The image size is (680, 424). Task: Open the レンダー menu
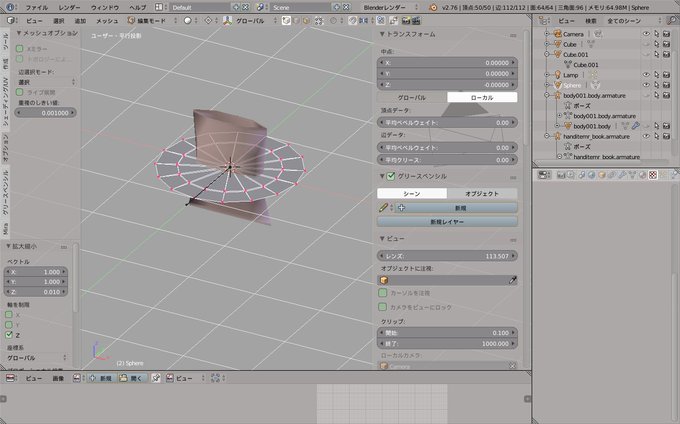[x=69, y=8]
